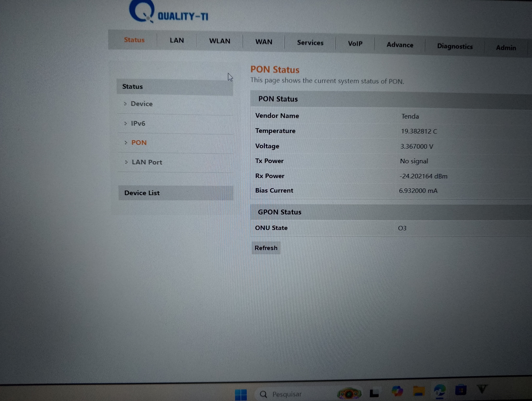Launch the Copilot app from the taskbar
Viewport: 532px width, 401px height.
coord(397,391)
